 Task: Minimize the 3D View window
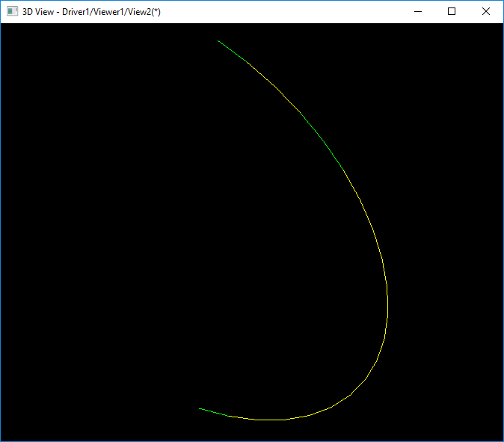coord(418,11)
